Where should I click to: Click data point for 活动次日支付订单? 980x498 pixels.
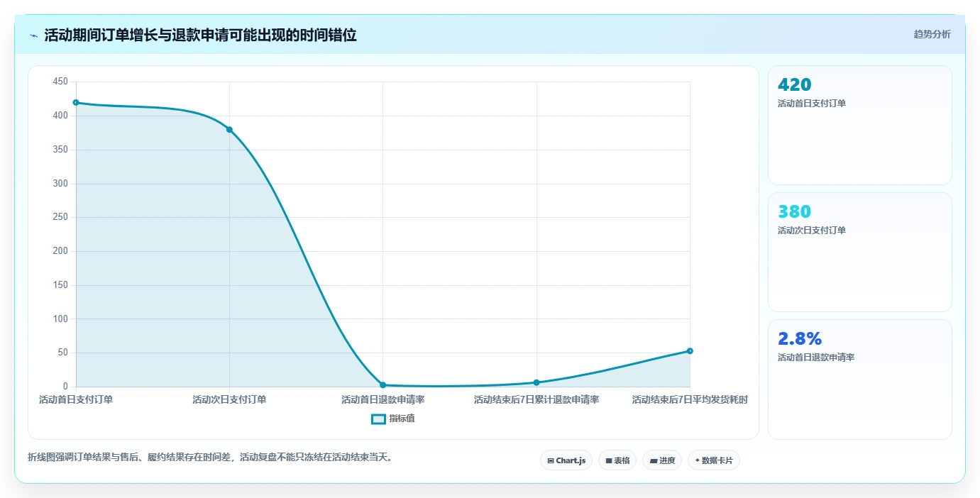tap(229, 129)
